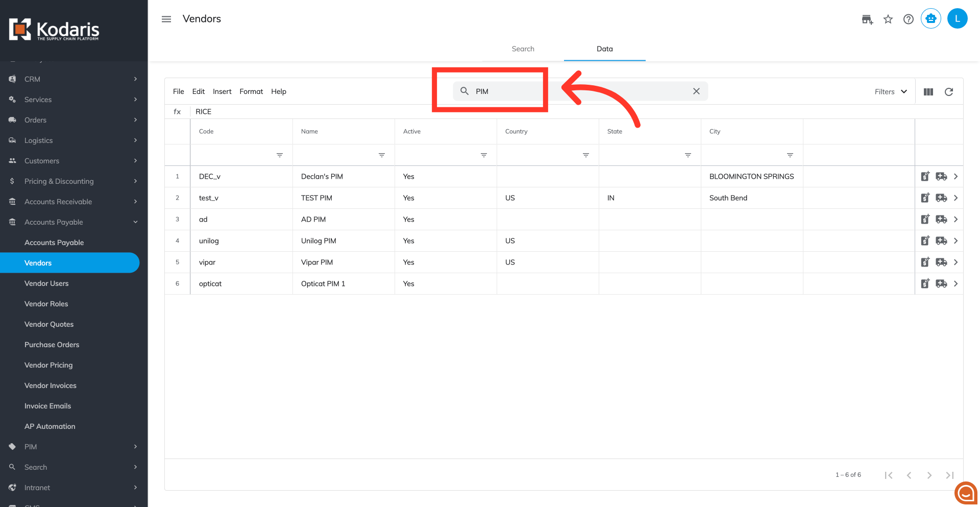Open the chat support bubble

[966, 493]
